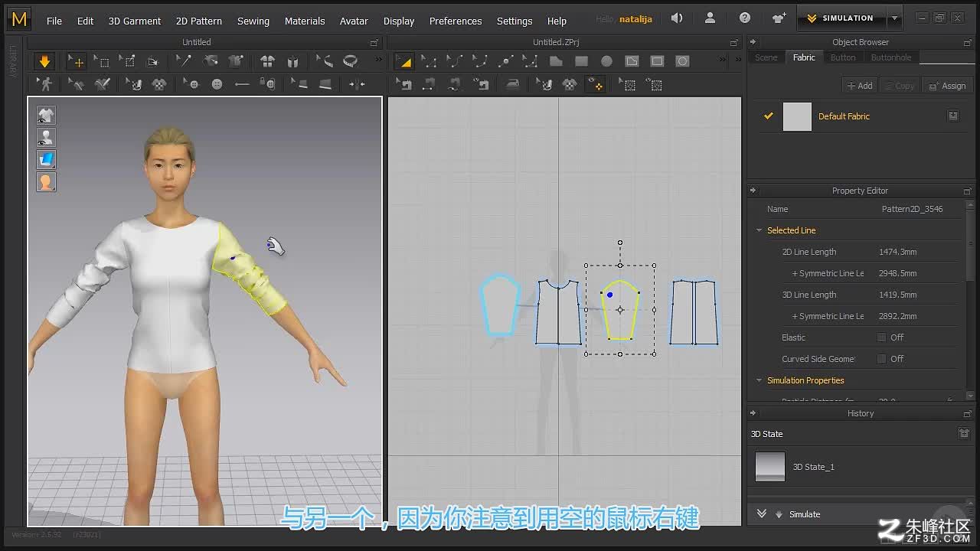The image size is (980, 551).
Task: Select the 3D State_1 thumbnail
Action: coord(770,466)
